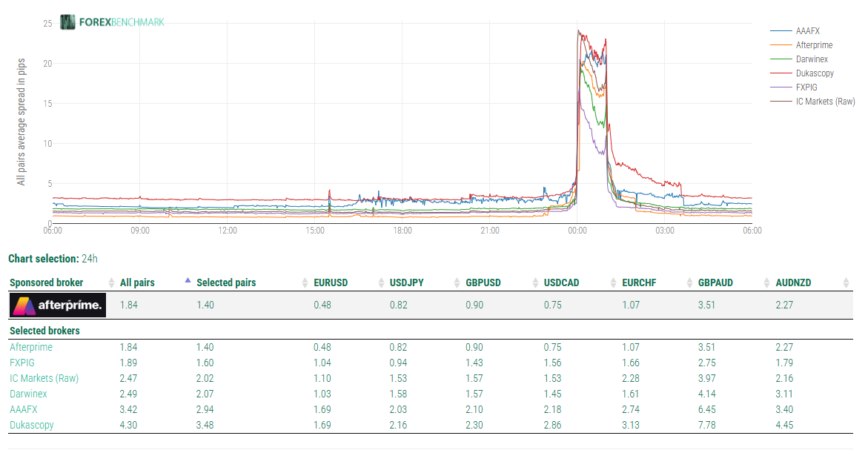Sort table by Sponsored broker column
This screenshot has height=453, width=868.
pos(47,282)
